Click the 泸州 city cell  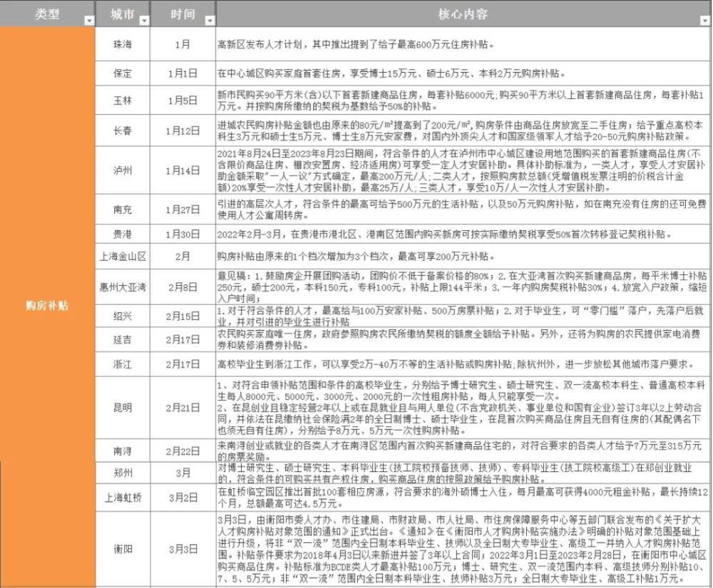coord(123,170)
